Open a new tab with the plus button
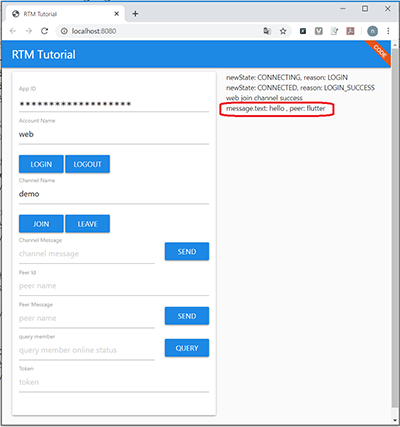 [135, 14]
